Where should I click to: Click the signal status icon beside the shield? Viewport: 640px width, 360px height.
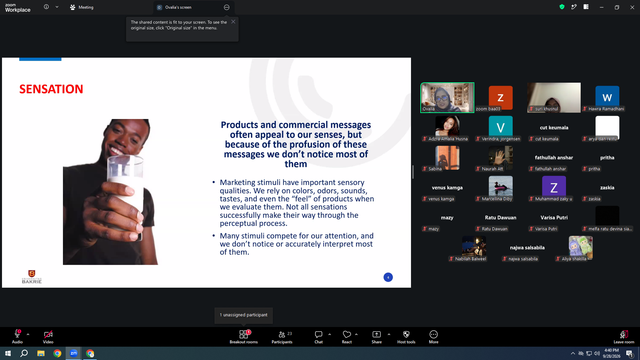574,7
